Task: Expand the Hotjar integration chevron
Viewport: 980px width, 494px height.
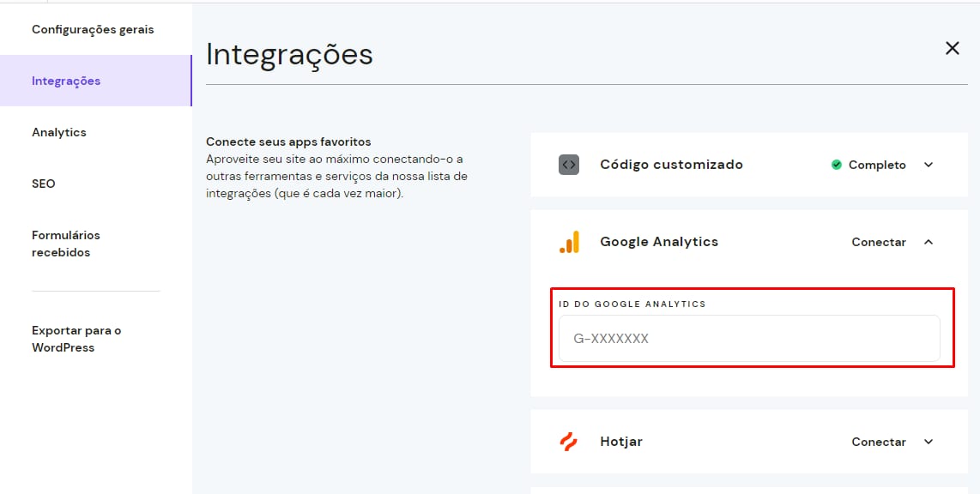Action: pyautogui.click(x=929, y=442)
